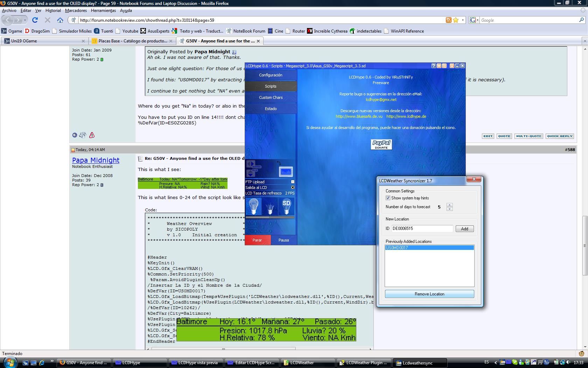588x368 pixels.
Task: Open Ogame bookmark in bookmarks toolbar
Action: 12,31
